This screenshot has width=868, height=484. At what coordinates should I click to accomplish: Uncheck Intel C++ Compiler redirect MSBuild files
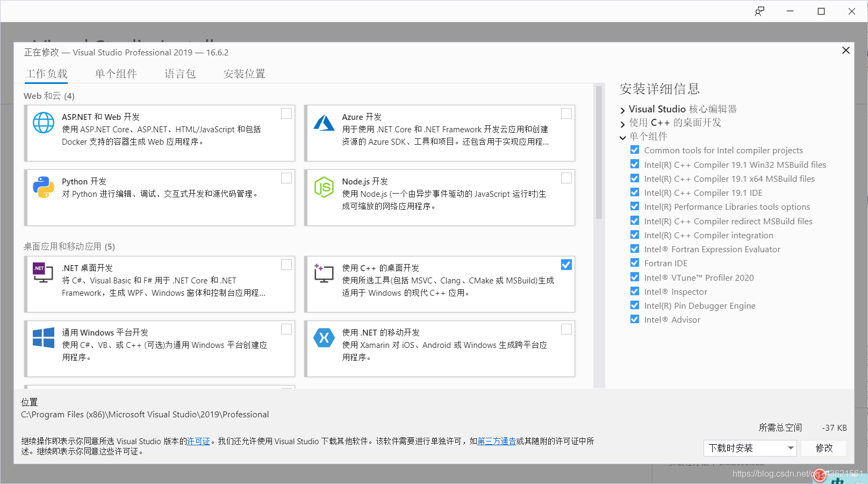(635, 220)
